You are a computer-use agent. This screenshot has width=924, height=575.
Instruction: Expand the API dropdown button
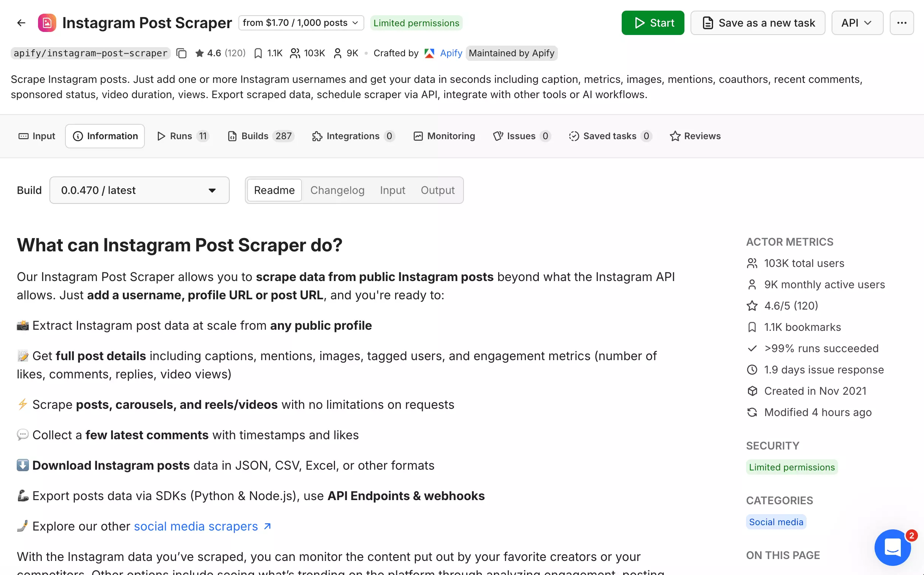(x=857, y=23)
